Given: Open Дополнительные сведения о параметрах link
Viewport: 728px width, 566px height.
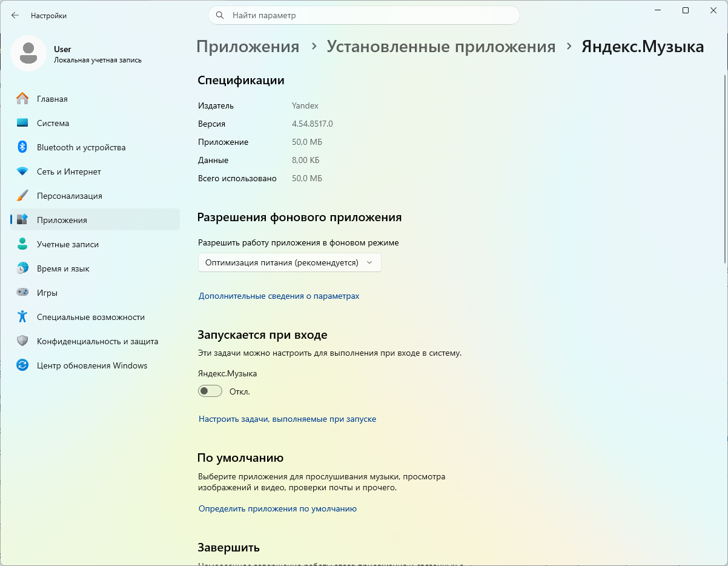Looking at the screenshot, I should (x=279, y=296).
